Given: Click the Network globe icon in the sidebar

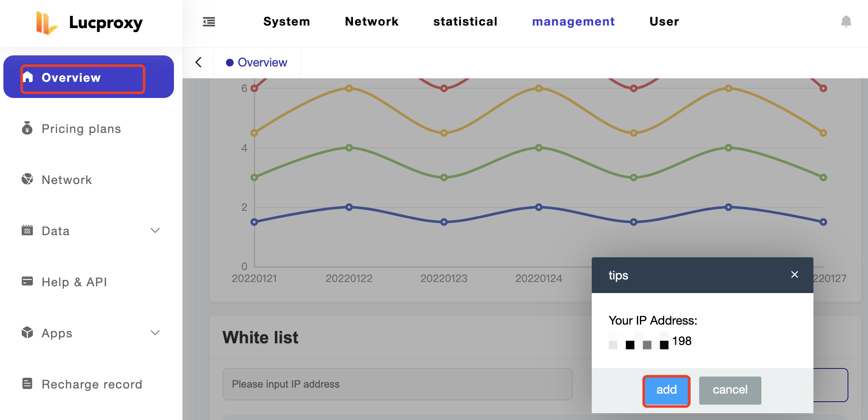Looking at the screenshot, I should (x=27, y=179).
